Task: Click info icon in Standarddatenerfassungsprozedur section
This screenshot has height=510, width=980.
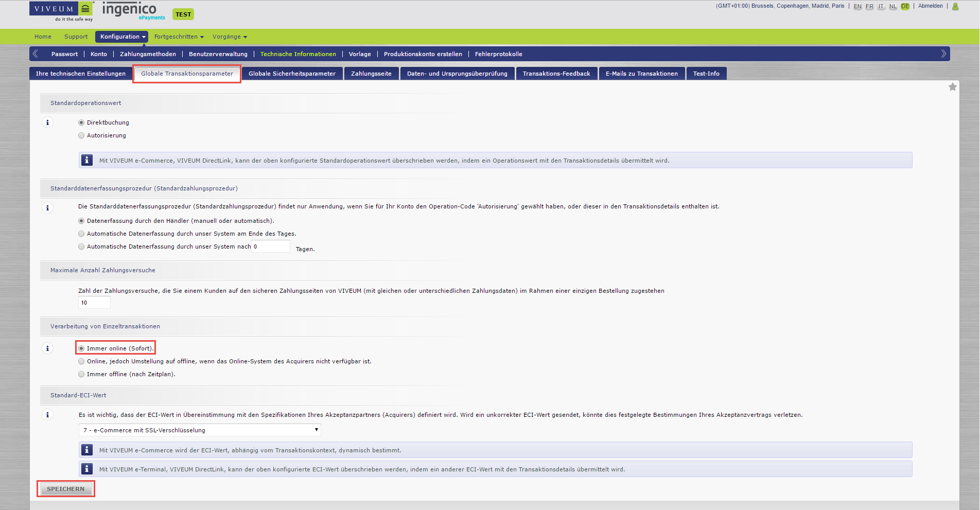Action: 47,208
